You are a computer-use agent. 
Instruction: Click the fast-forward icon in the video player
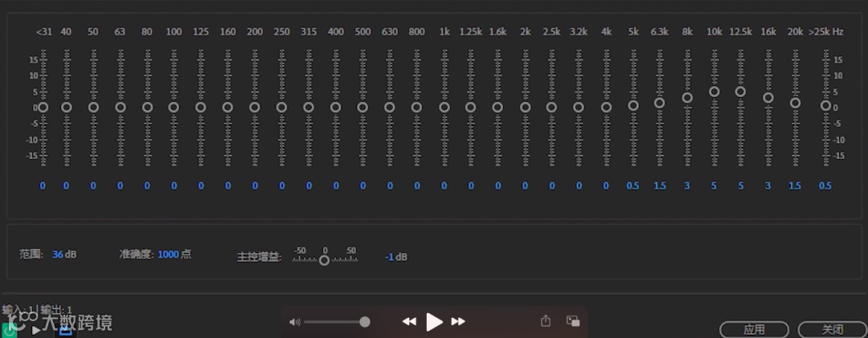click(x=458, y=321)
